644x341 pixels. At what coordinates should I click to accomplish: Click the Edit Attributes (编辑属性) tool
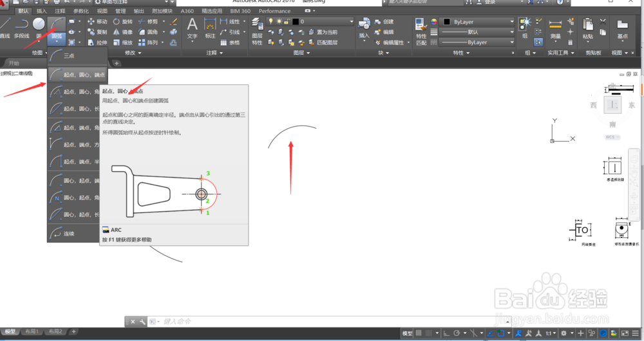pos(390,42)
